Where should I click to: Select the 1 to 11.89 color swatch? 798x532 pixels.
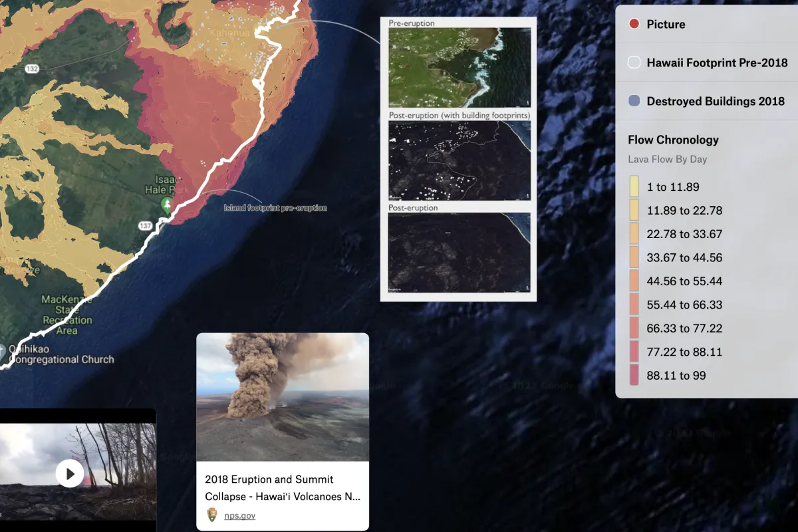(x=634, y=187)
